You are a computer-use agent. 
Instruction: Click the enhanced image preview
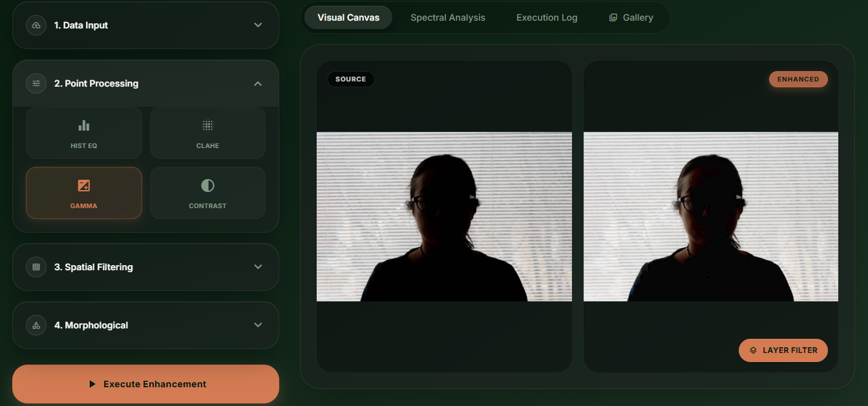(711, 217)
